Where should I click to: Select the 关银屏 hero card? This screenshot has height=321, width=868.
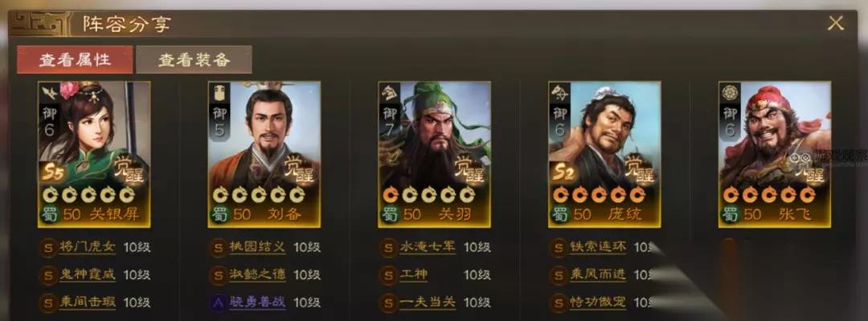tap(94, 154)
